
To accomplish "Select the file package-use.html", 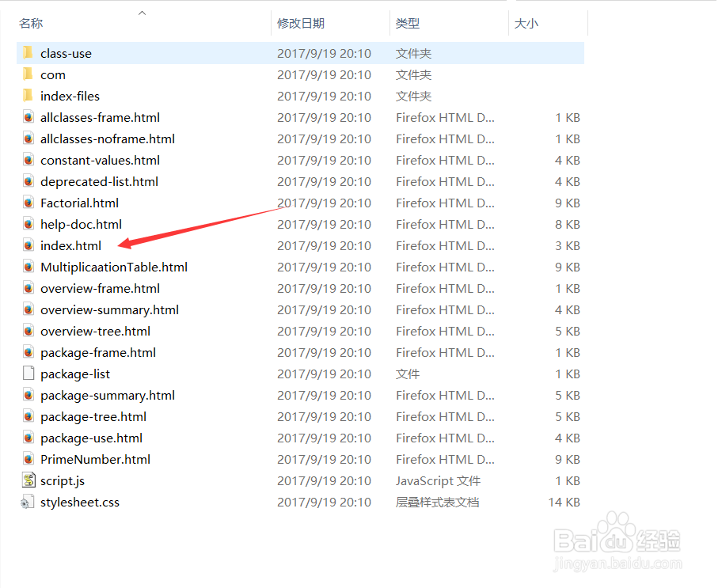I will click(x=92, y=438).
